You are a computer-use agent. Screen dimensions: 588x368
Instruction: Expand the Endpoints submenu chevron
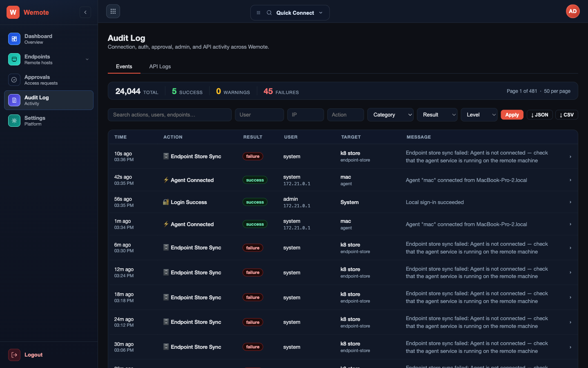click(x=87, y=59)
